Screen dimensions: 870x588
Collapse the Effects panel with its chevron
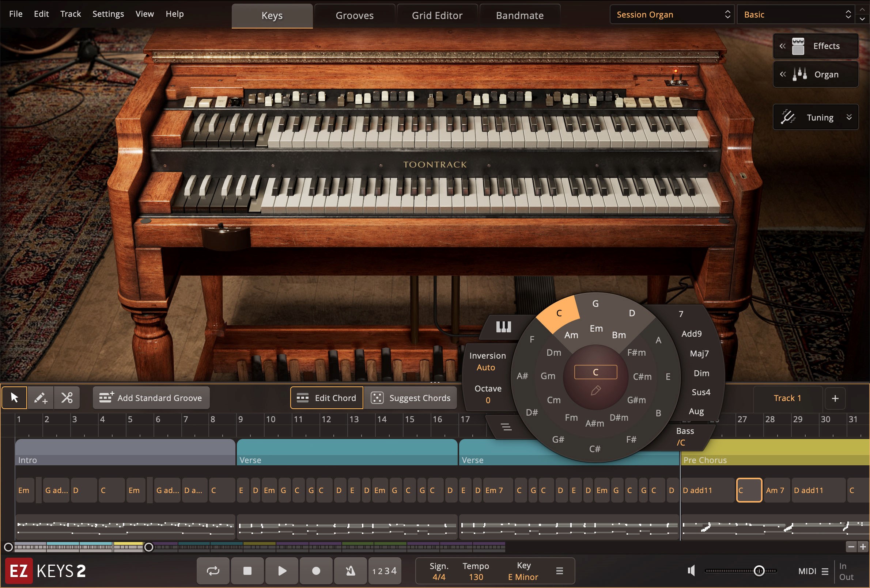pos(783,46)
